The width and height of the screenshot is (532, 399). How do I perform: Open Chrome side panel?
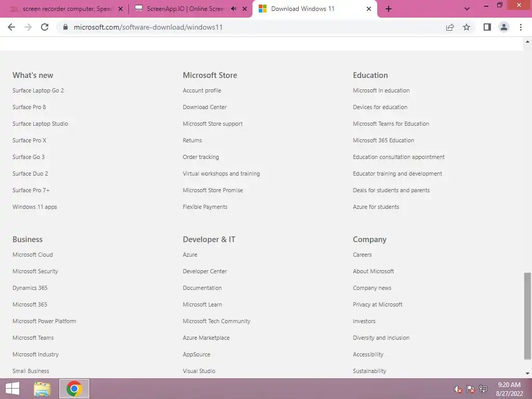487,27
